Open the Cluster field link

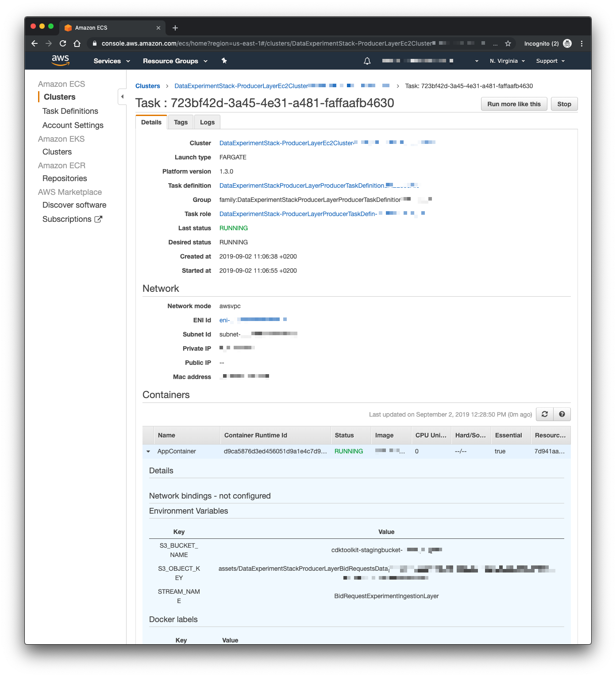[327, 143]
